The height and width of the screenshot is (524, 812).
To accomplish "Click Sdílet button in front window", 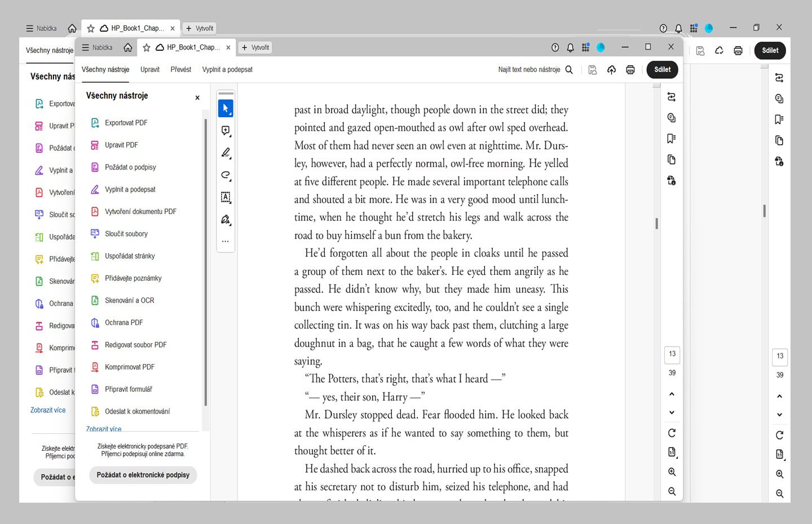I will (663, 70).
